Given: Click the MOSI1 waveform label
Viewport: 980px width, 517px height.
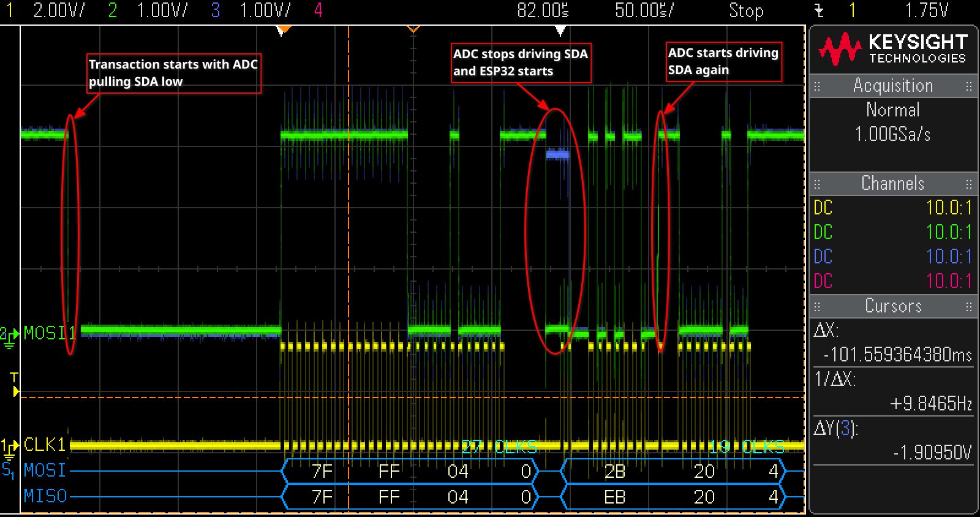Looking at the screenshot, I should coord(50,333).
